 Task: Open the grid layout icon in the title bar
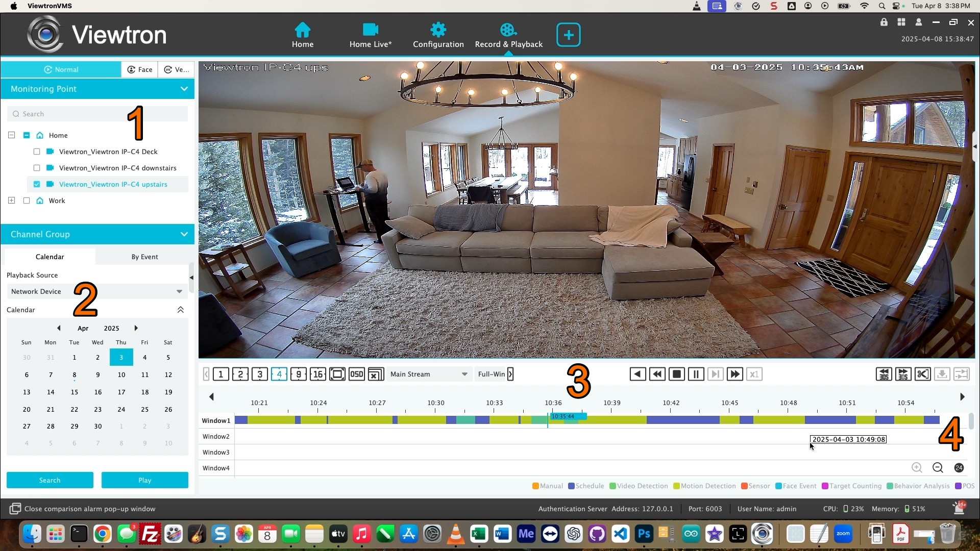click(x=901, y=22)
